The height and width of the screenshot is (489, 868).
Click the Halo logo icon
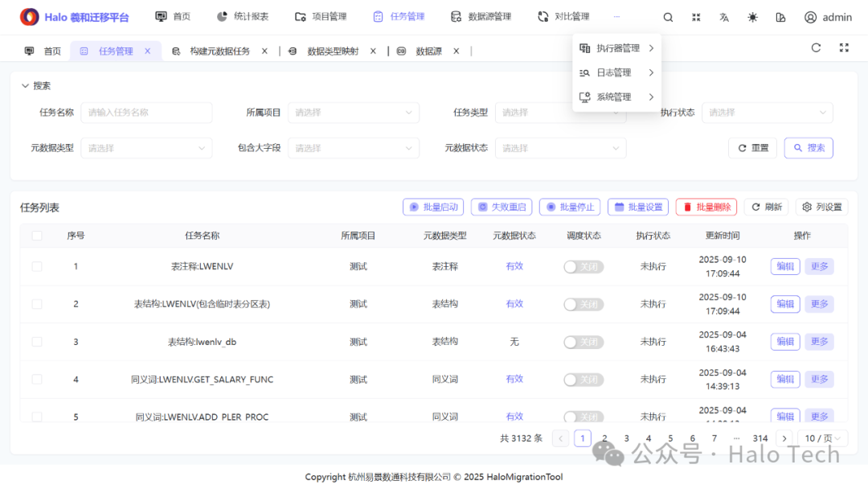[30, 17]
